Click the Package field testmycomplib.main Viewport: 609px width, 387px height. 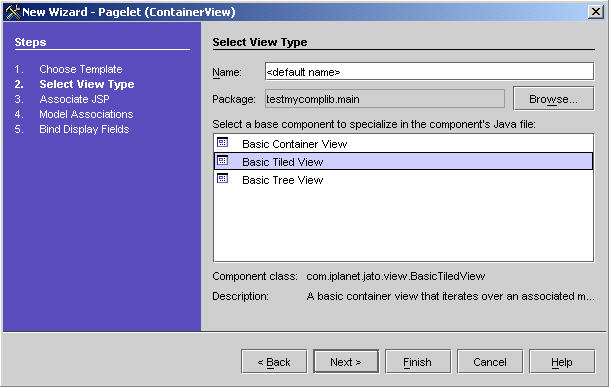coord(385,99)
